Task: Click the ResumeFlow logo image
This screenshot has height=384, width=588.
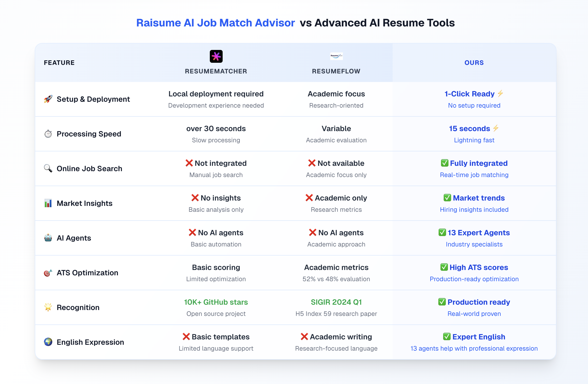Action: click(336, 56)
